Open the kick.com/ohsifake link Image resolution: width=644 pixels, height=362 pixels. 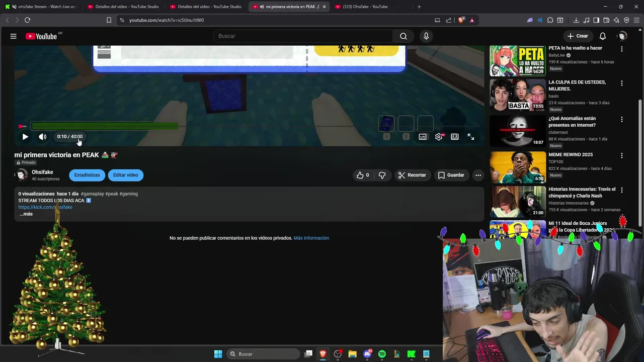click(x=45, y=207)
